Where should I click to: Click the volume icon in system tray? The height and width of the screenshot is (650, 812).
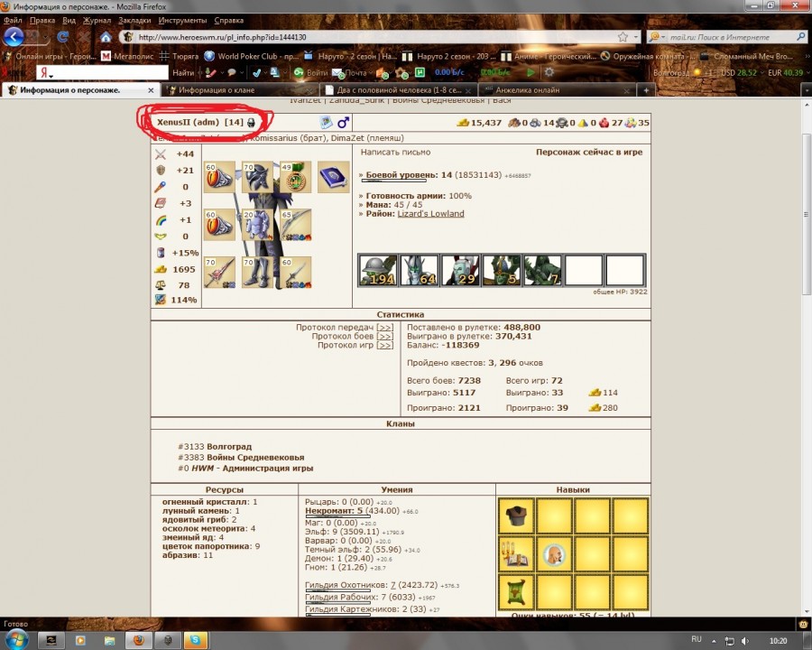click(744, 641)
